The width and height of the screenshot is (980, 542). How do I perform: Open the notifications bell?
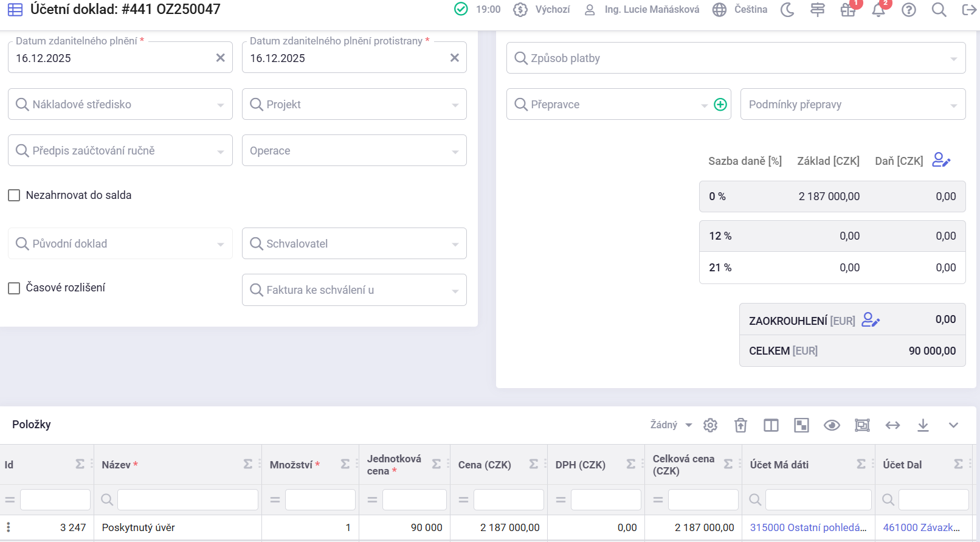tap(878, 10)
